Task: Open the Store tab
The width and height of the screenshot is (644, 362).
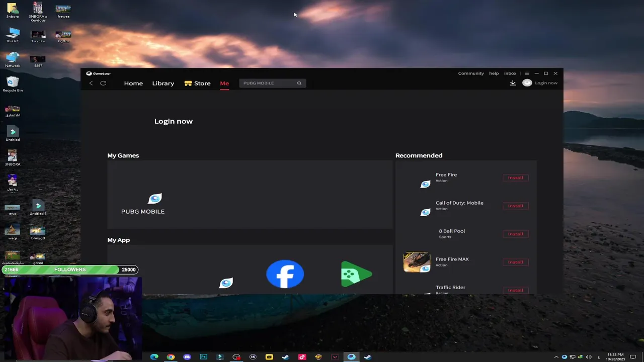Action: point(197,83)
